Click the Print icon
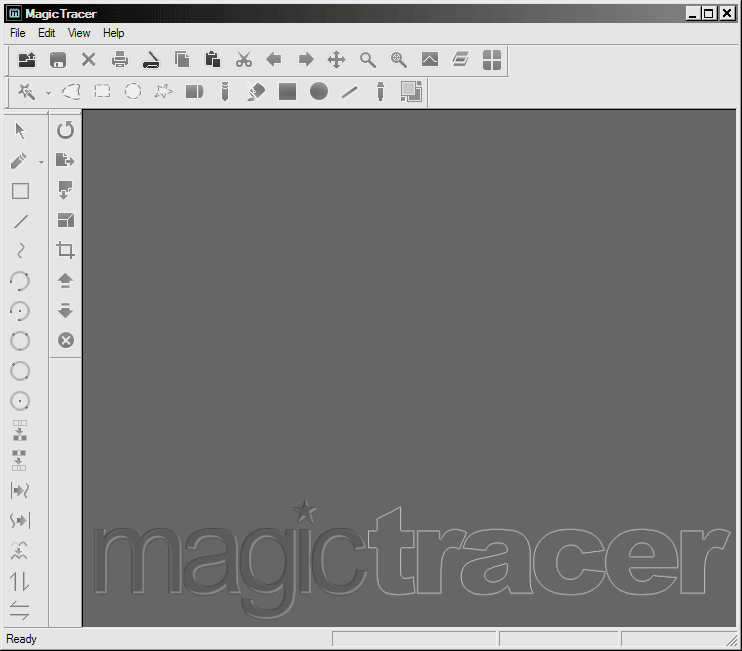This screenshot has width=742, height=651. 120,60
